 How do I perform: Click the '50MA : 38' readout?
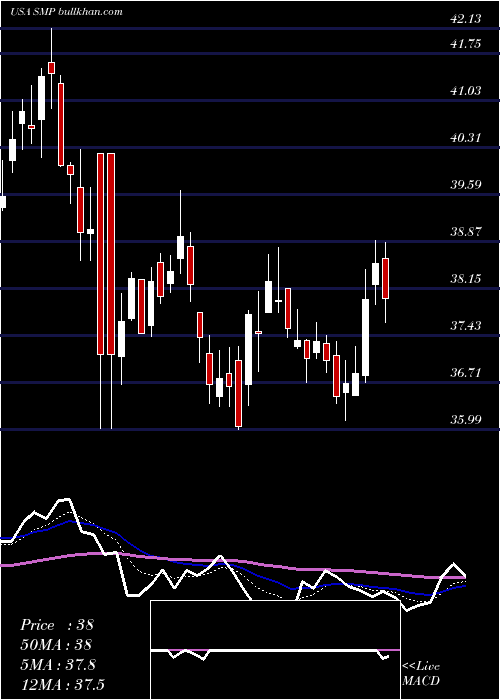[56, 645]
